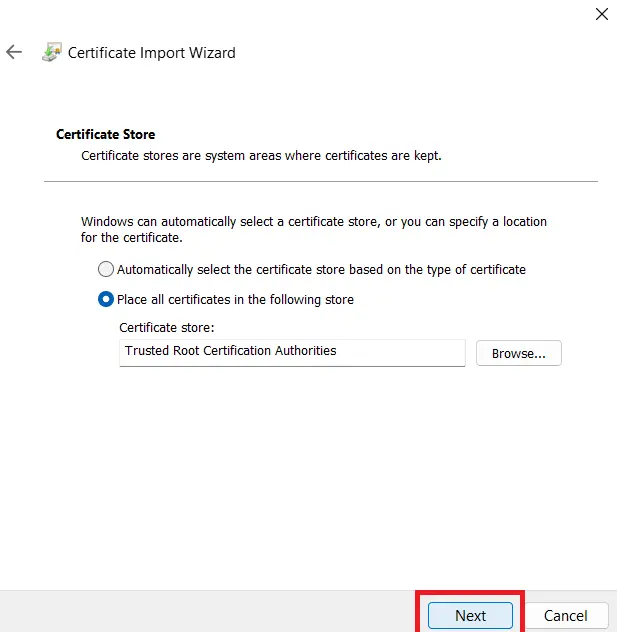This screenshot has width=617, height=632.
Task: Click the Certificate Store heading
Action: click(106, 134)
